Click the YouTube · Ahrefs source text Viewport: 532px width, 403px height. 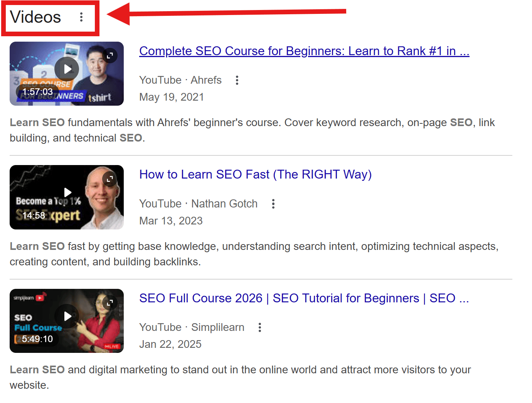[x=180, y=80]
